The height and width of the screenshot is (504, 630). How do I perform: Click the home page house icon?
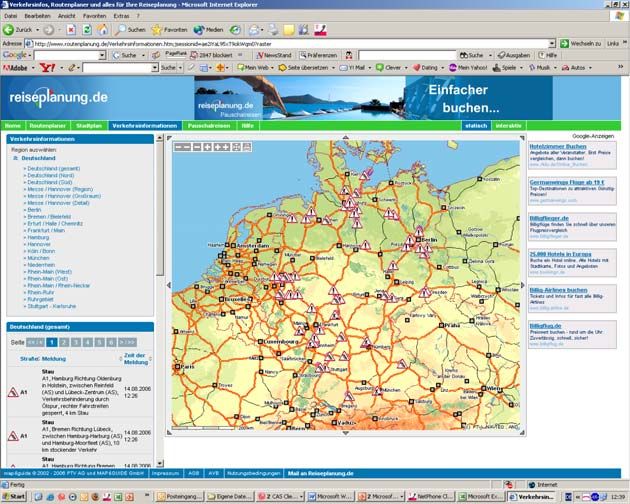point(102,30)
